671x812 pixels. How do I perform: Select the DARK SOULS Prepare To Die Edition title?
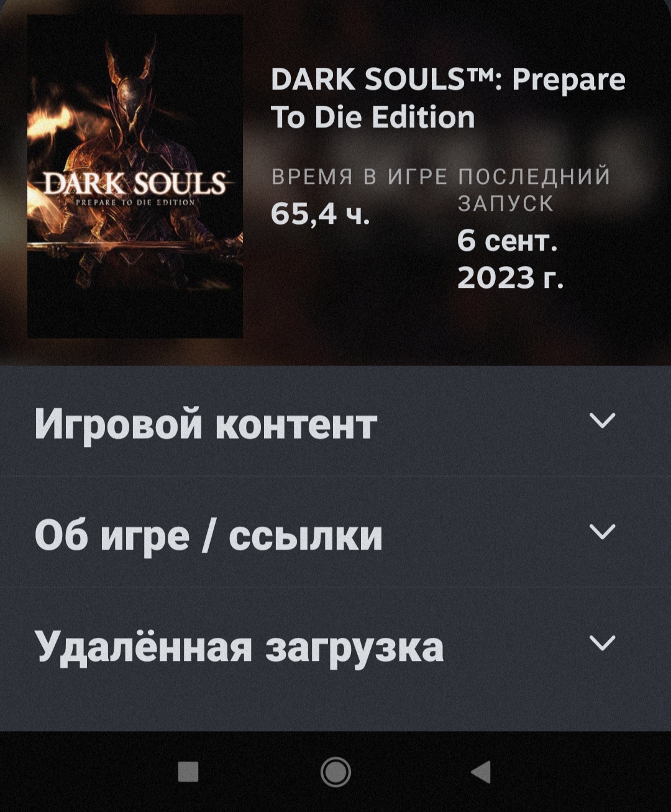point(448,98)
